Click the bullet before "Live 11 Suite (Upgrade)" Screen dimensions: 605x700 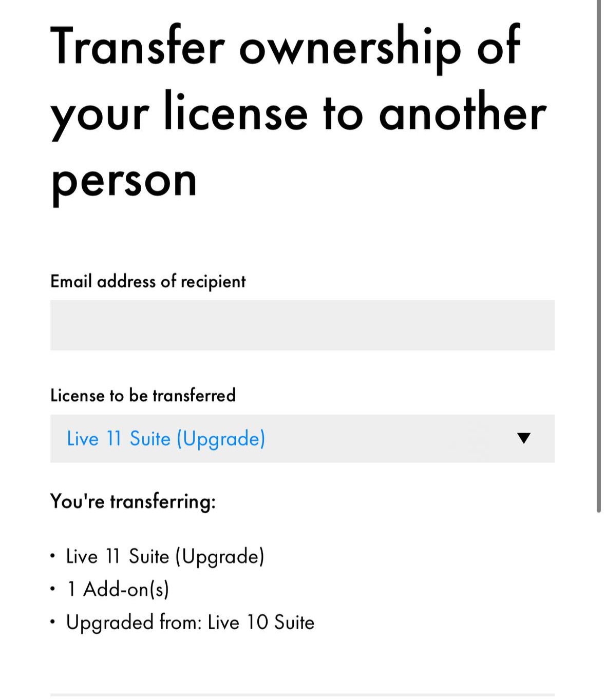53,556
